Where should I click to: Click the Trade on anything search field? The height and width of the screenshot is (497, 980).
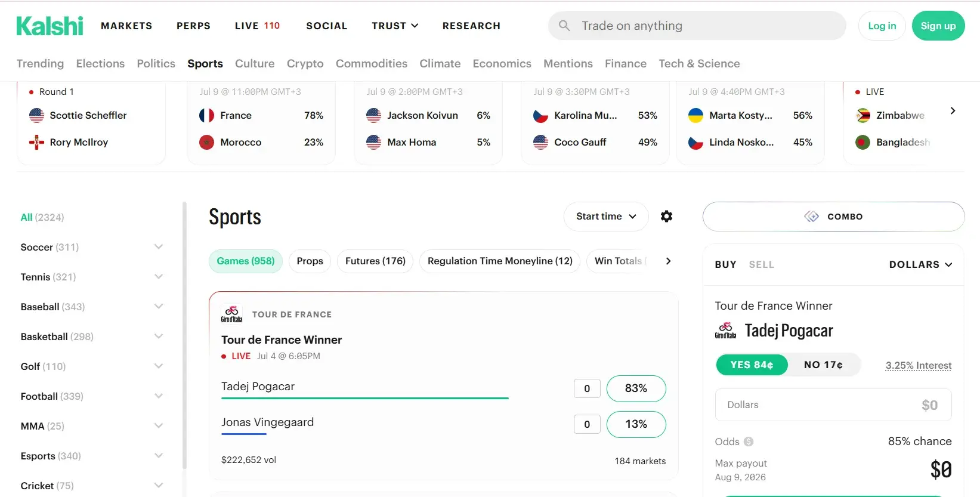(x=697, y=26)
